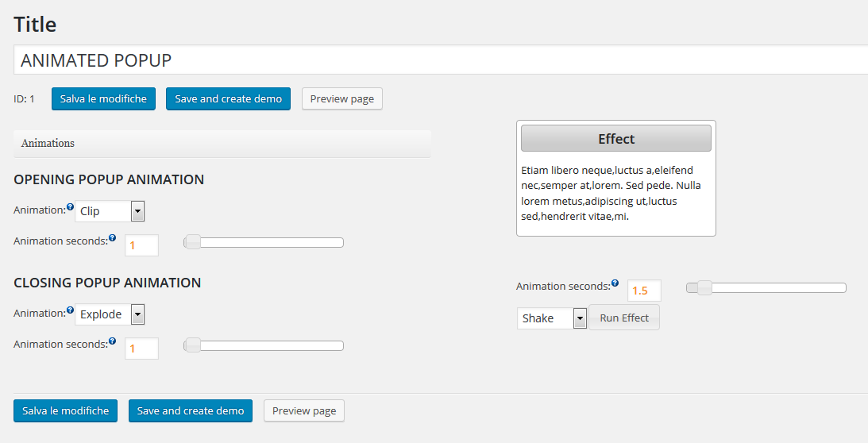Click the closing animation seconds slider track
Screen dimensions: 868x443
264,345
